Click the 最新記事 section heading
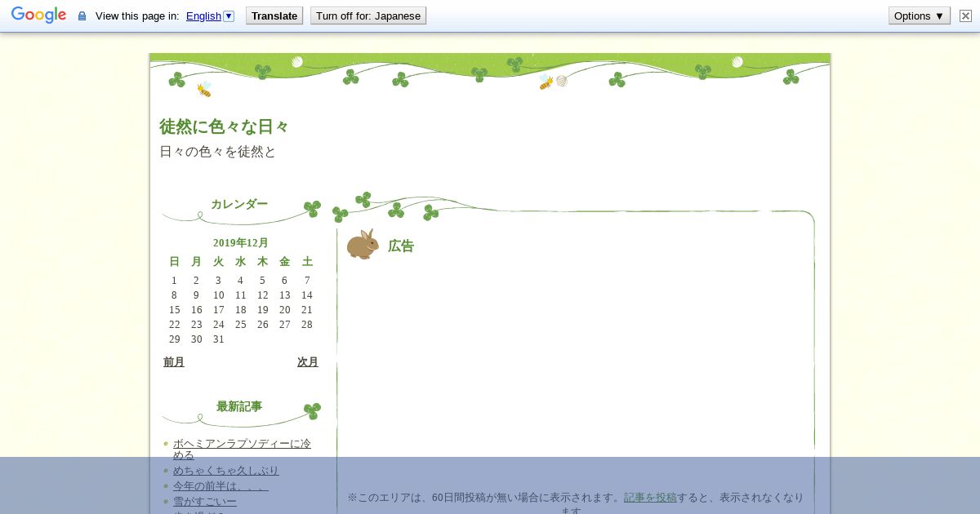This screenshot has height=514, width=980. coord(239,406)
